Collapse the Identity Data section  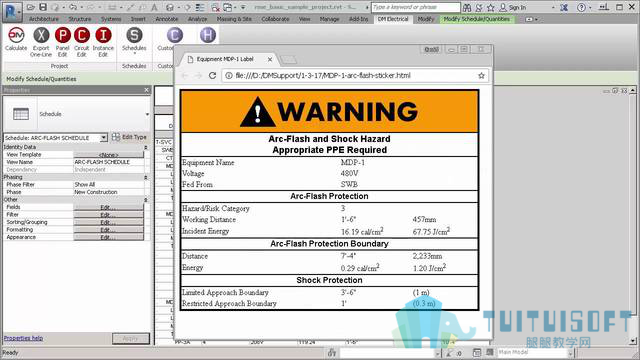pos(146,147)
